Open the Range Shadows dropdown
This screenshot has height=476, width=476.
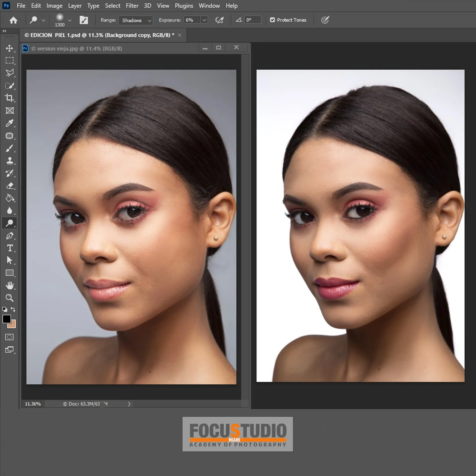136,20
